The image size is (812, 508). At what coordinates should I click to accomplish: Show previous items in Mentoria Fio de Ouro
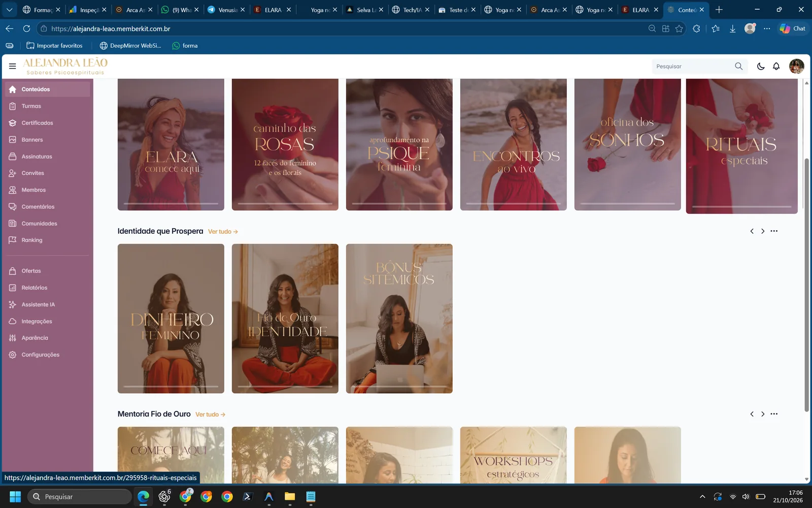[x=752, y=414]
